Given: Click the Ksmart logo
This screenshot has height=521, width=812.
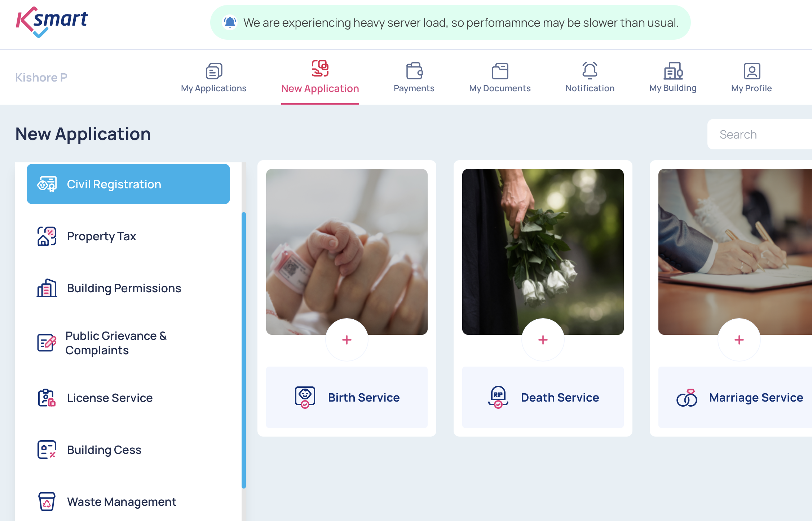Looking at the screenshot, I should [x=52, y=22].
